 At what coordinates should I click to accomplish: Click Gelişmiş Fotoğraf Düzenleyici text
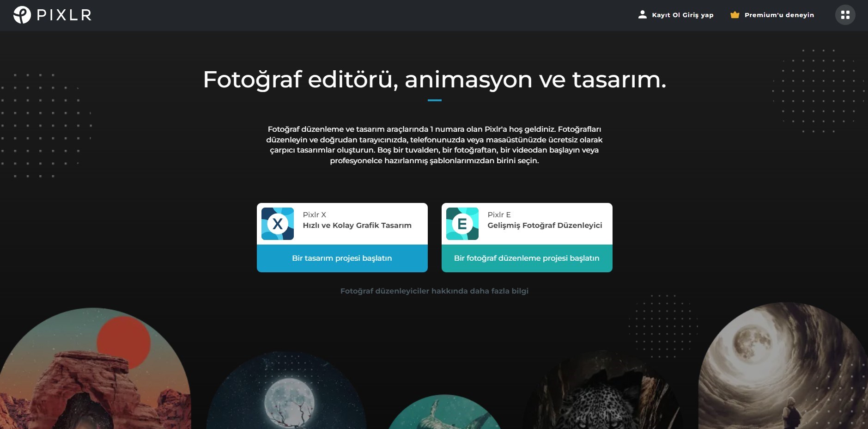545,225
